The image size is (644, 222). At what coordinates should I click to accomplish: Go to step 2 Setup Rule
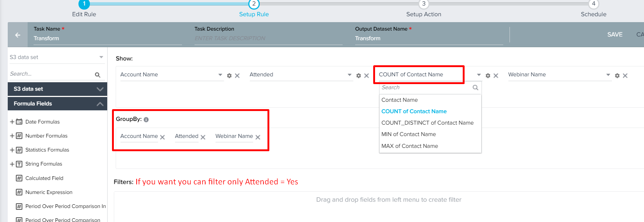254,4
